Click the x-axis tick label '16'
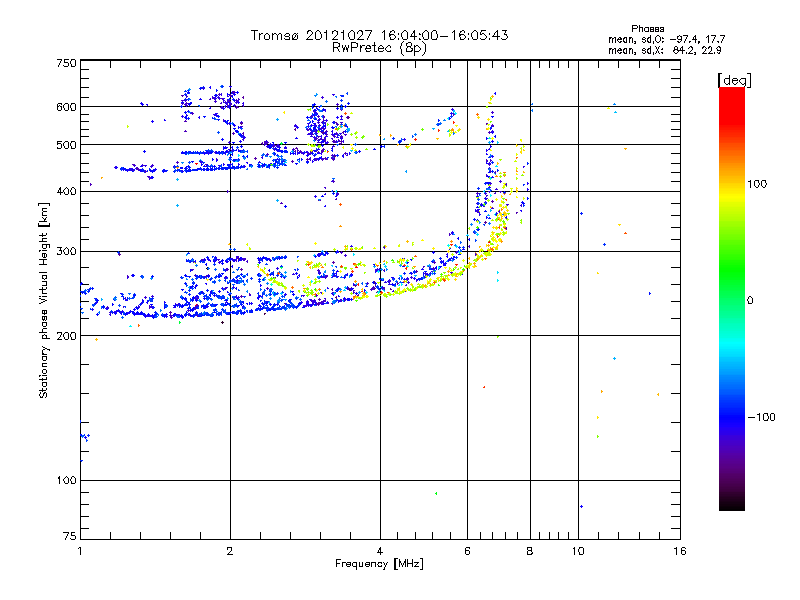Image resolution: width=800 pixels, height=600 pixels. [680, 551]
